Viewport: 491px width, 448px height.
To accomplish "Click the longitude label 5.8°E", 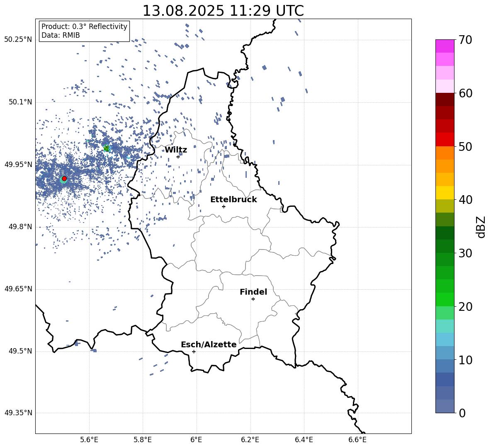I will click(x=143, y=440).
